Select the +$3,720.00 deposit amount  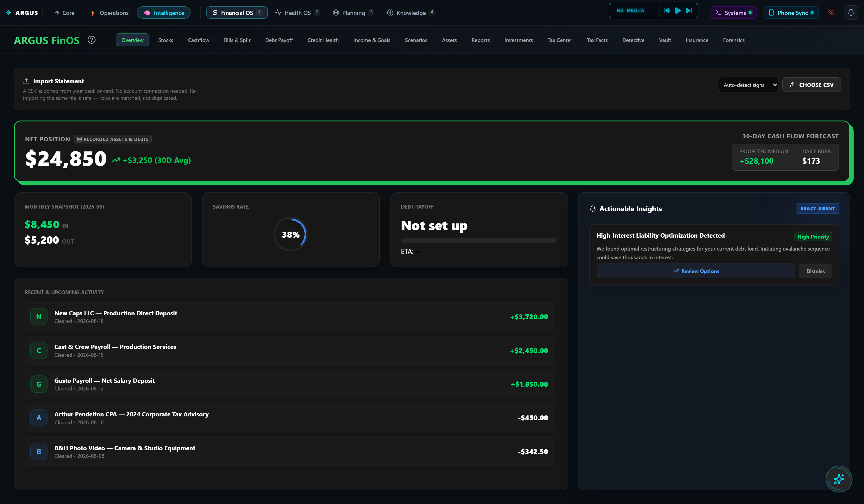[x=529, y=317]
